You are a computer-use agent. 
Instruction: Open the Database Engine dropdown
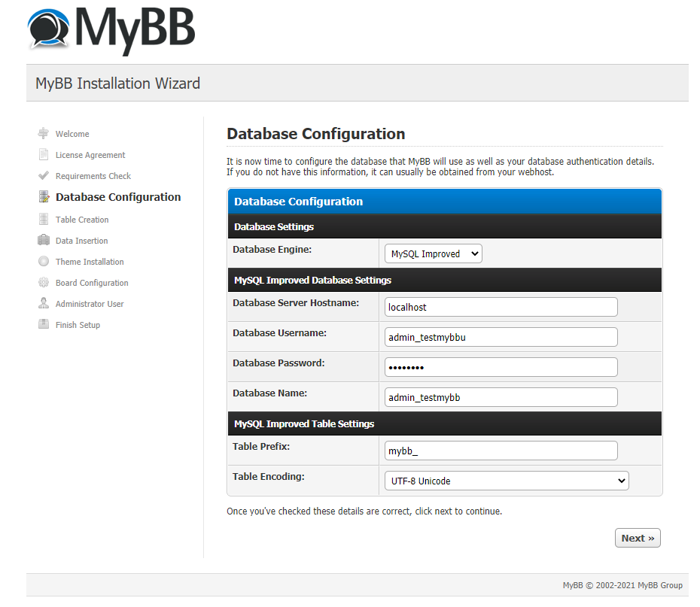pyautogui.click(x=433, y=253)
